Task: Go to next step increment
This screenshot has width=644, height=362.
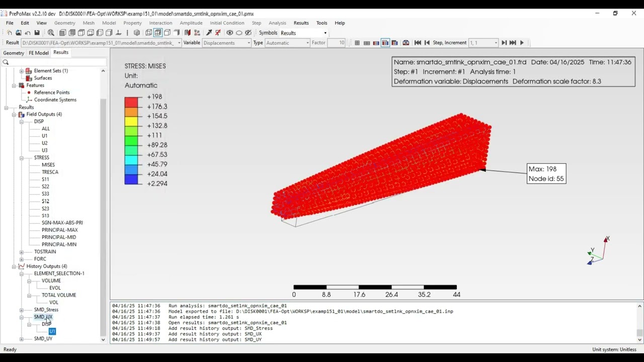Action: pos(504,43)
